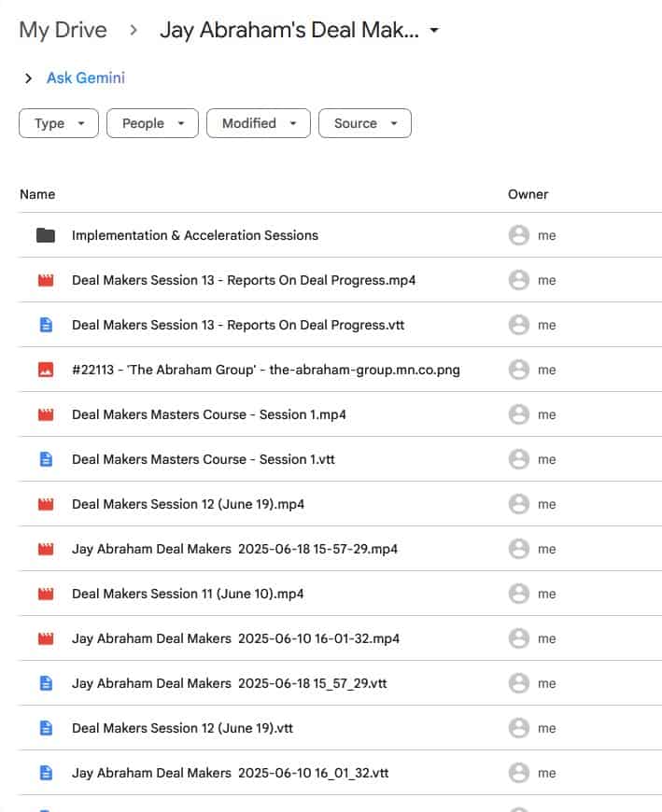Select Jay Abraham Deal Makers 2025-06-18 15-57-29.mp4
The image size is (662, 812).
coord(234,549)
